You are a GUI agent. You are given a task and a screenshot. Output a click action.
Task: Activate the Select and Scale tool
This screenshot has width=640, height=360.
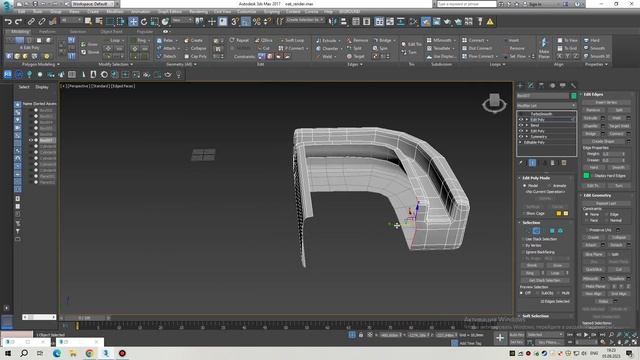click(x=154, y=22)
